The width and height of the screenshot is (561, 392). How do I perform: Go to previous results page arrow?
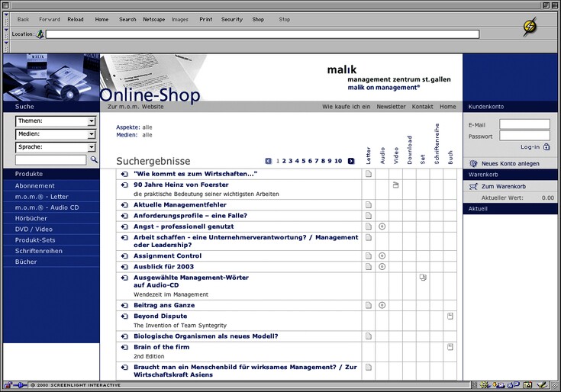[269, 161]
